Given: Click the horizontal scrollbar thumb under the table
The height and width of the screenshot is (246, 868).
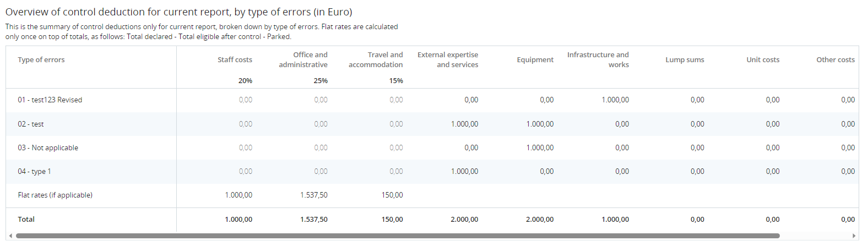Looking at the screenshot, I should tap(397, 236).
